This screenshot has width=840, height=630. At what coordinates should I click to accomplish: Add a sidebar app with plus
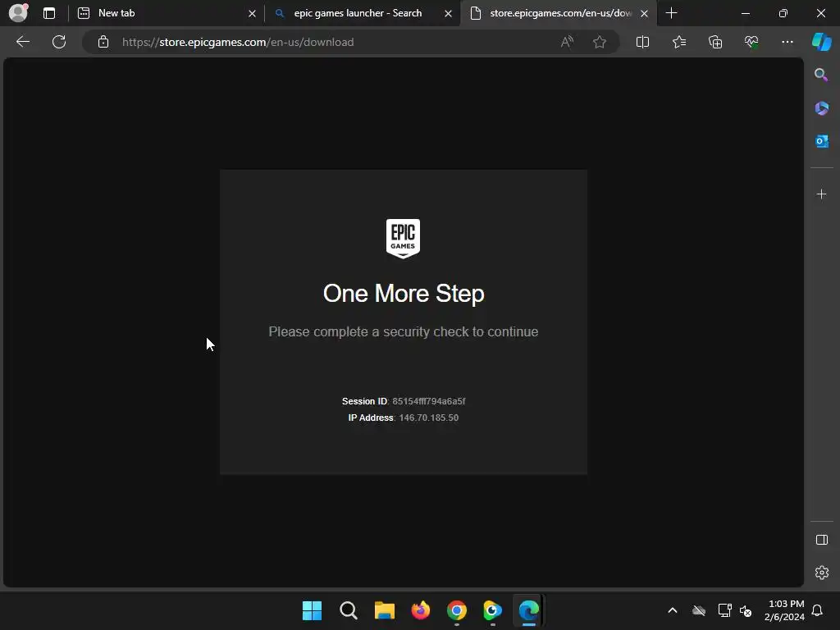821,194
